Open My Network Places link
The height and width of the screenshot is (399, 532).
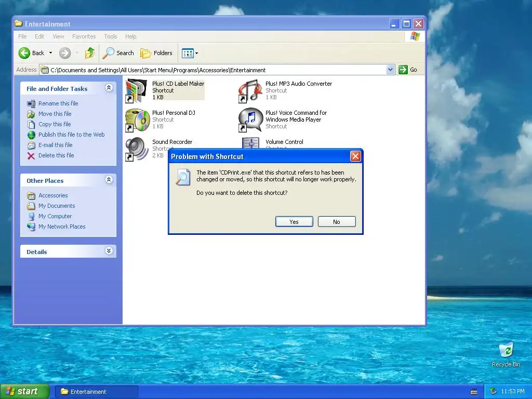click(62, 227)
